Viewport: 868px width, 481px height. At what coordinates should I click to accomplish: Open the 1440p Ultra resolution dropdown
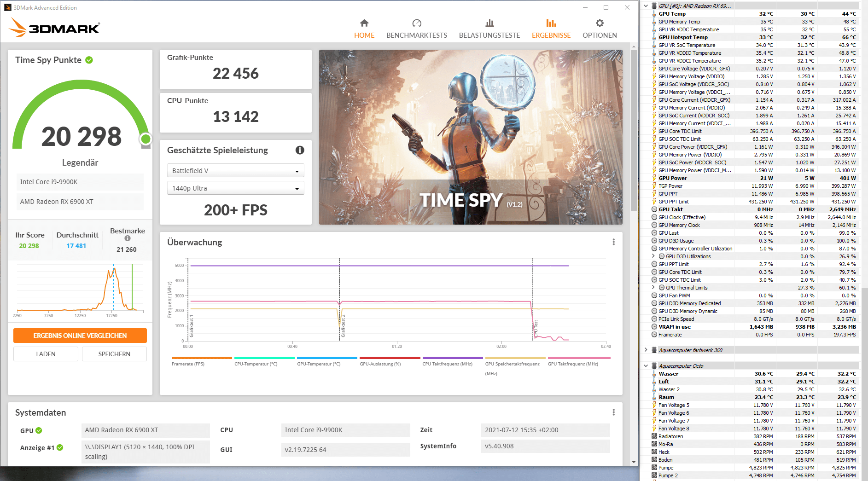click(235, 188)
